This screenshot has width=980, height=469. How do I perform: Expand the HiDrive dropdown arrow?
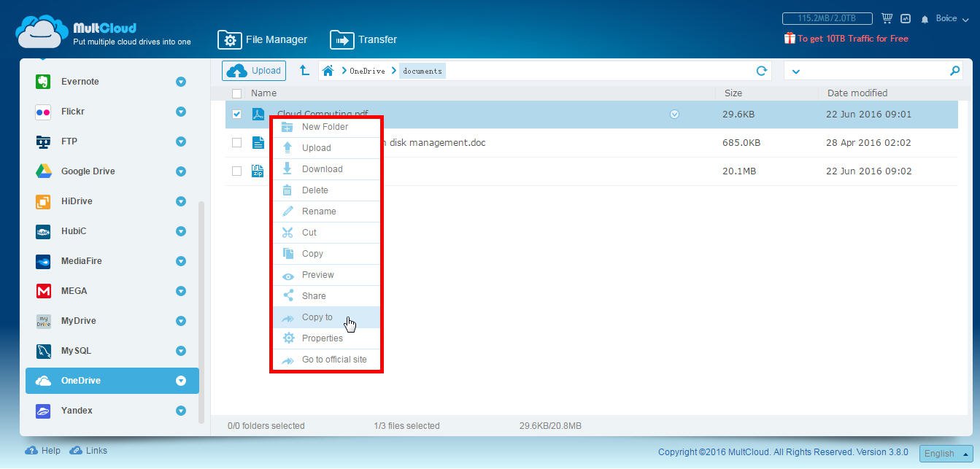click(x=181, y=201)
